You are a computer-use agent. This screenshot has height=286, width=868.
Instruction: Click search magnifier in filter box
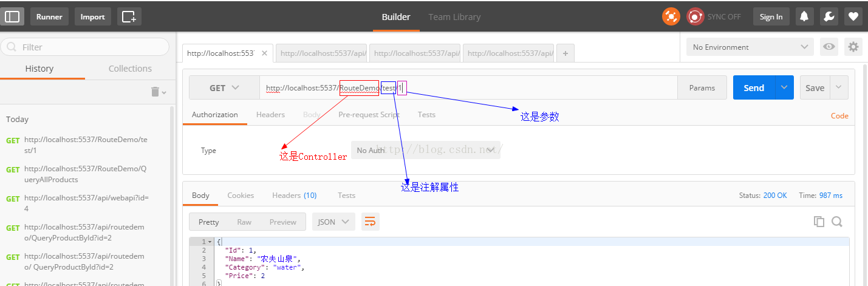coord(12,47)
